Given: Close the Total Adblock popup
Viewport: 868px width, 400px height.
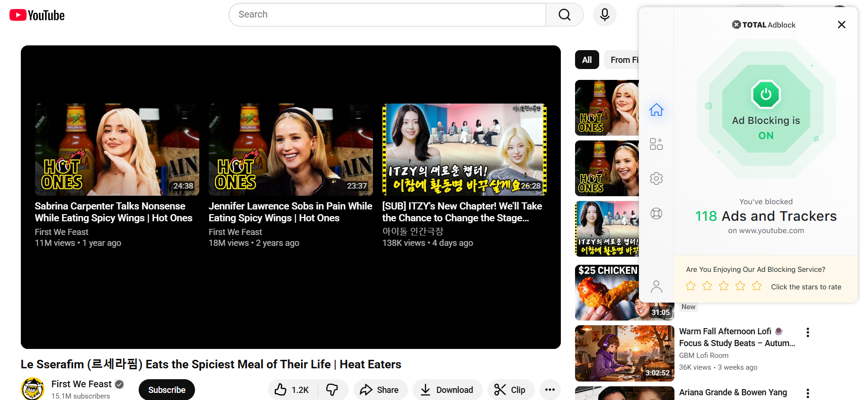Looking at the screenshot, I should click(x=841, y=25).
